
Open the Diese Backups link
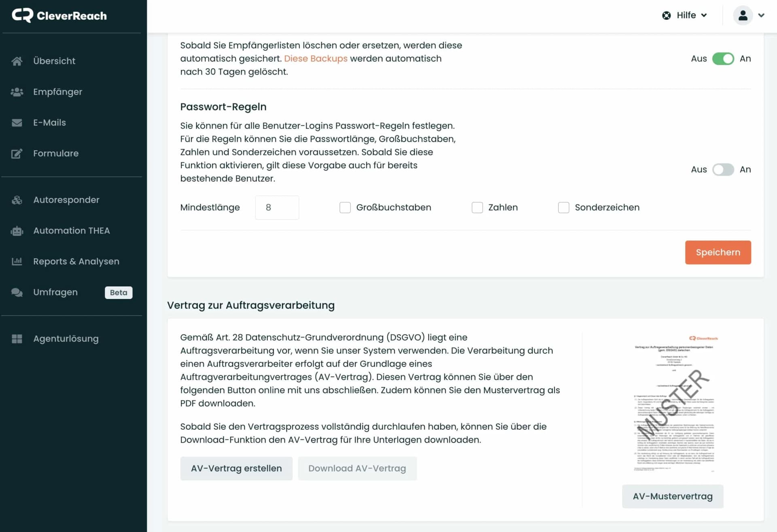[x=316, y=58]
